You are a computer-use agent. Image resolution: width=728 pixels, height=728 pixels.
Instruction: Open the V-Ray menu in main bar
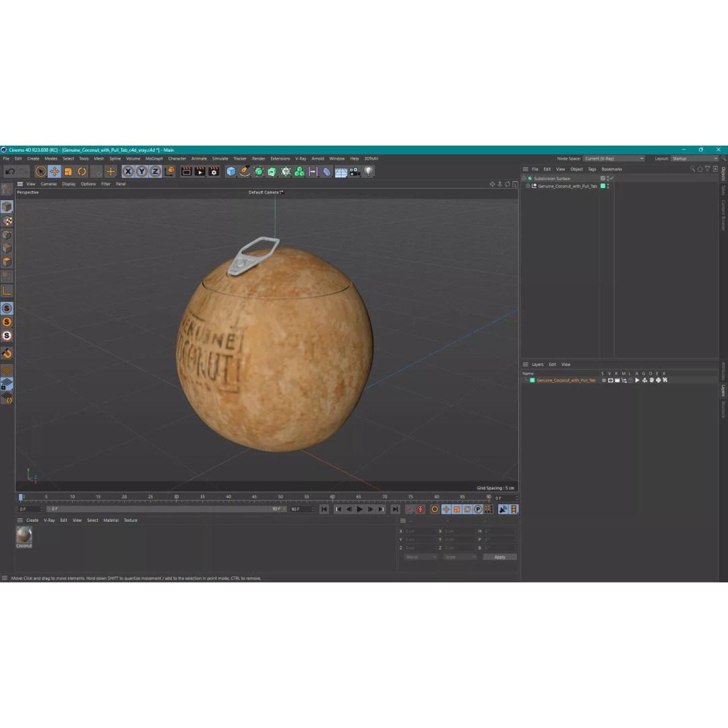tap(301, 159)
